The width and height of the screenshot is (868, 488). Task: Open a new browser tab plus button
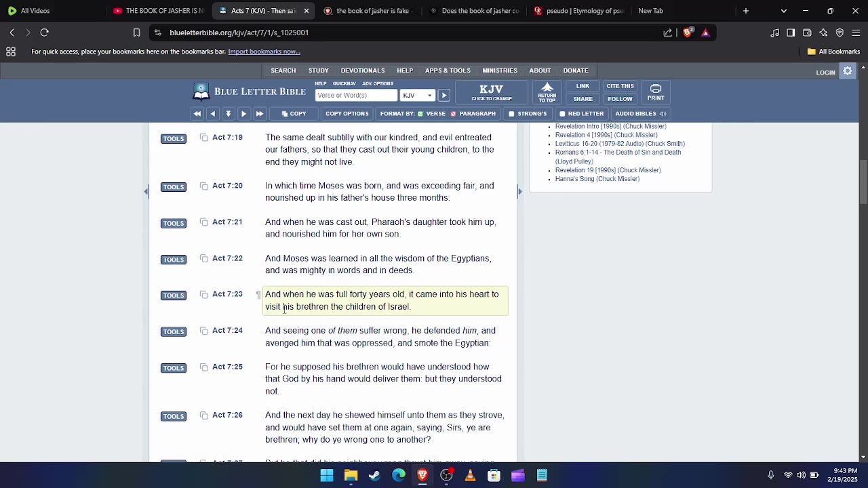coord(746,11)
